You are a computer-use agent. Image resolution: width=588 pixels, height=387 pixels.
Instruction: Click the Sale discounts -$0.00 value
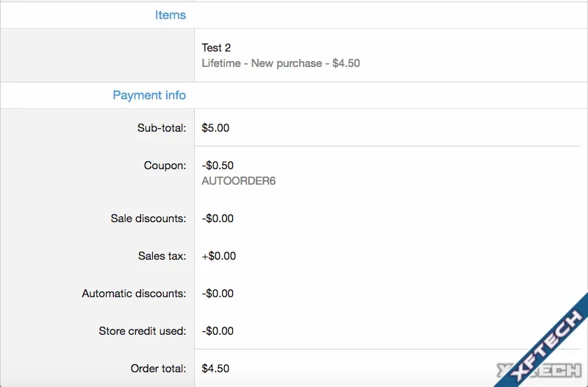218,219
